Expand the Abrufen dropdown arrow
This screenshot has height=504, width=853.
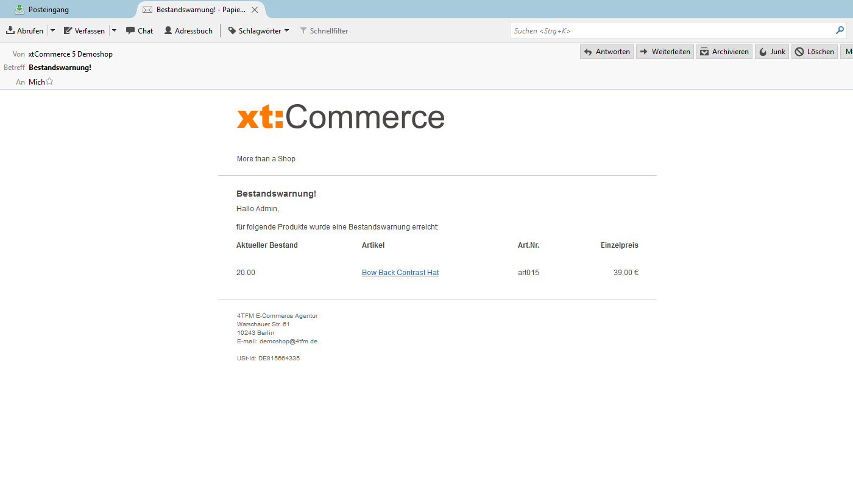52,30
